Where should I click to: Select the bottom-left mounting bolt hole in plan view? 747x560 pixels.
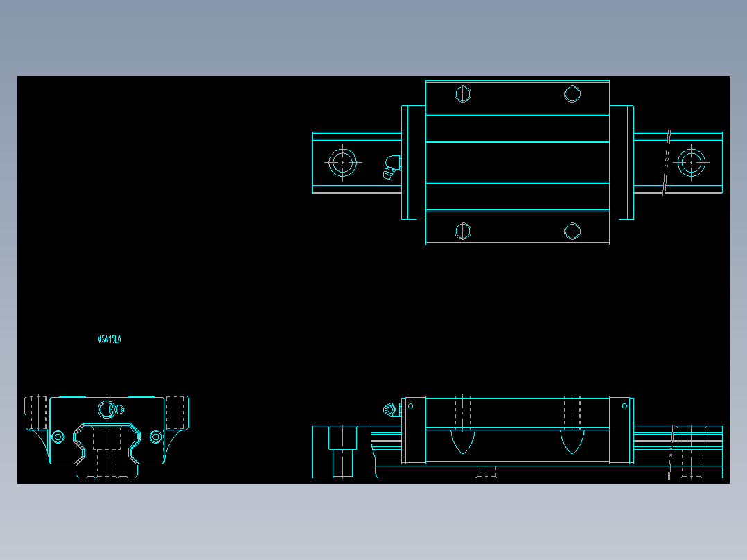(x=462, y=229)
